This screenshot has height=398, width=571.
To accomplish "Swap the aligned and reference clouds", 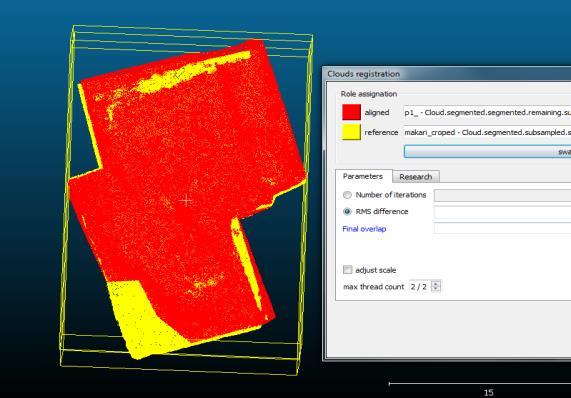I will 488,151.
